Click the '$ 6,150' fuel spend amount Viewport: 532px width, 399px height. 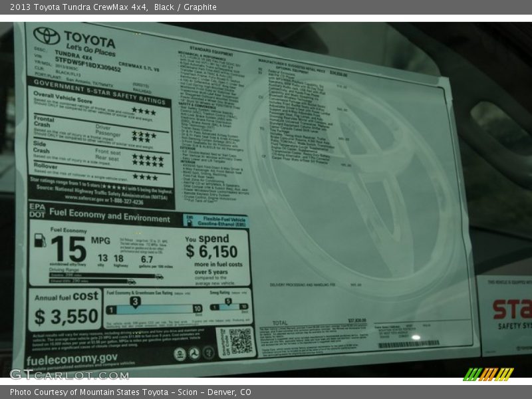(x=211, y=251)
